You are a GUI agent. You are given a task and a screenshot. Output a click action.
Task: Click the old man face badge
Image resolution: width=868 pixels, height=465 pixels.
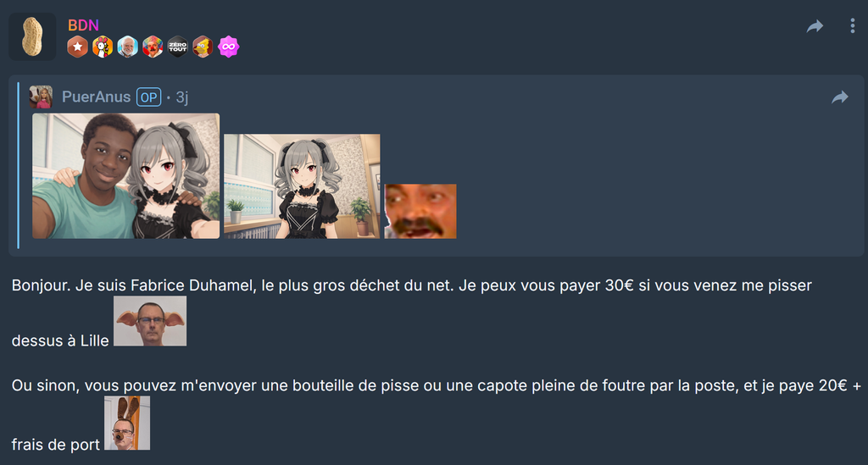tap(127, 47)
